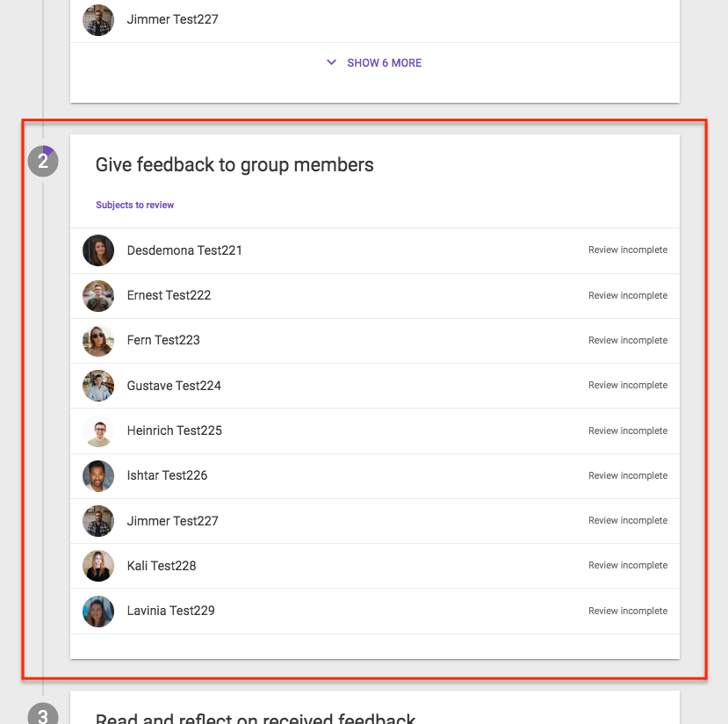Click Heinrich Test225's avatar image
The width and height of the screenshot is (728, 724).
pos(98,431)
